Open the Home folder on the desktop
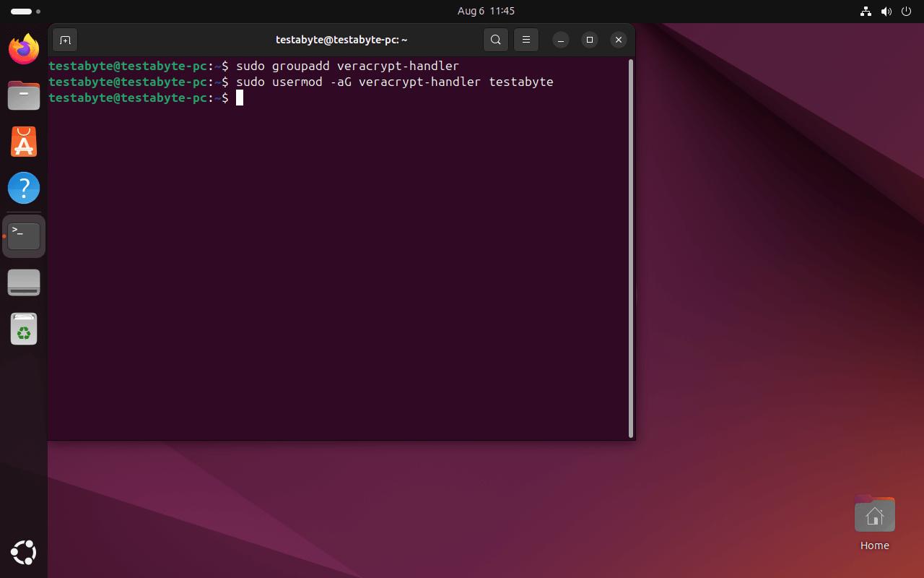Image resolution: width=924 pixels, height=578 pixels. click(x=874, y=514)
